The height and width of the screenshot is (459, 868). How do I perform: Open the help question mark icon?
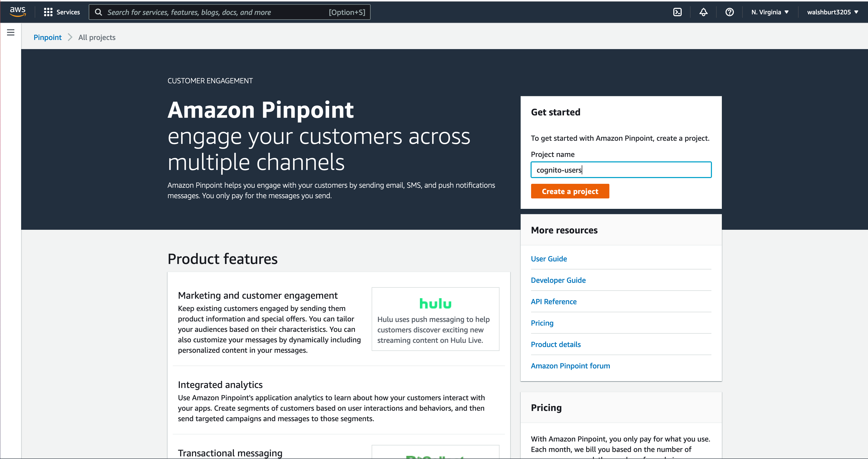(729, 12)
